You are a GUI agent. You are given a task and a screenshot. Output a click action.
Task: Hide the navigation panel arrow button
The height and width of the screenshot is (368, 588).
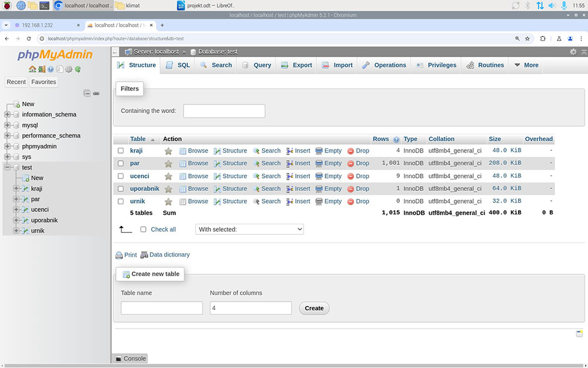115,52
